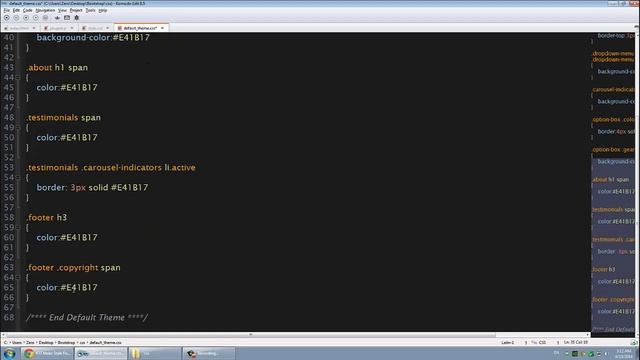The height and width of the screenshot is (360, 640).
Task: Click the file icon on the default_theme.css tab
Action: 120,28
